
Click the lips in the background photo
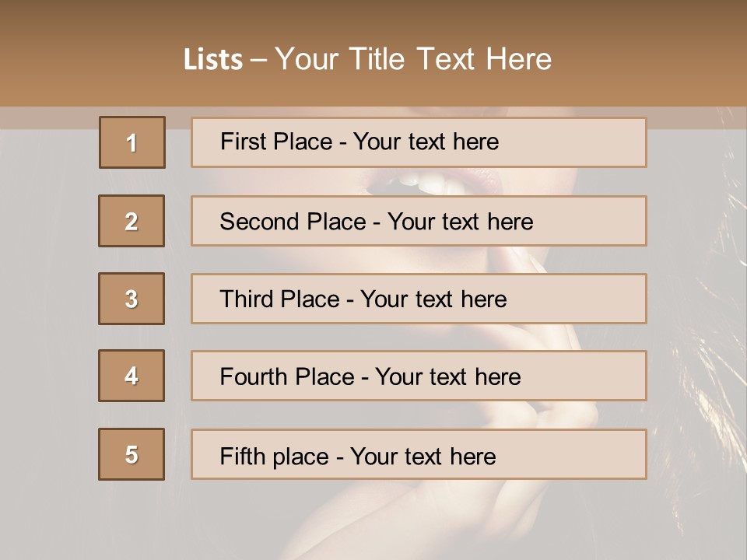[x=428, y=183]
